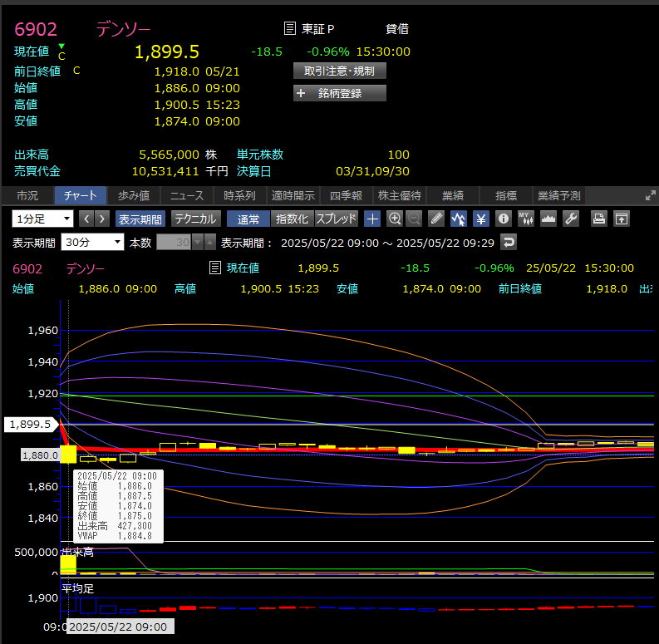Click the export window icon
The width and height of the screenshot is (659, 644).
[x=621, y=219]
